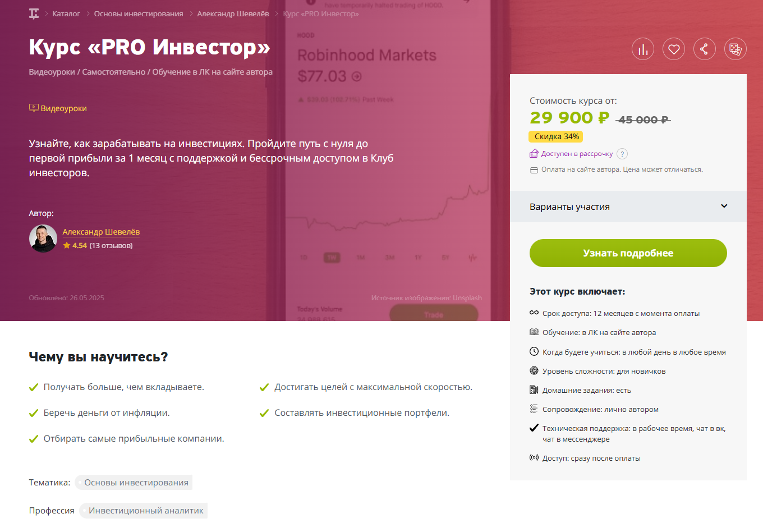Click Составлять инвестиционные портфели item

point(362,413)
